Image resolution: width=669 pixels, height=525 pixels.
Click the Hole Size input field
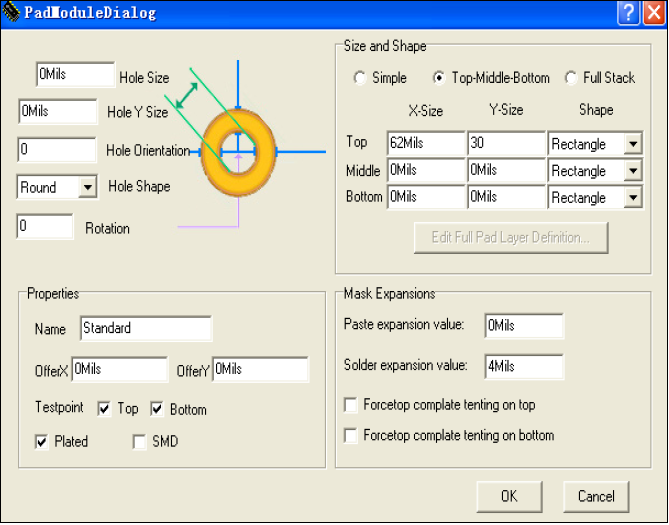(75, 75)
